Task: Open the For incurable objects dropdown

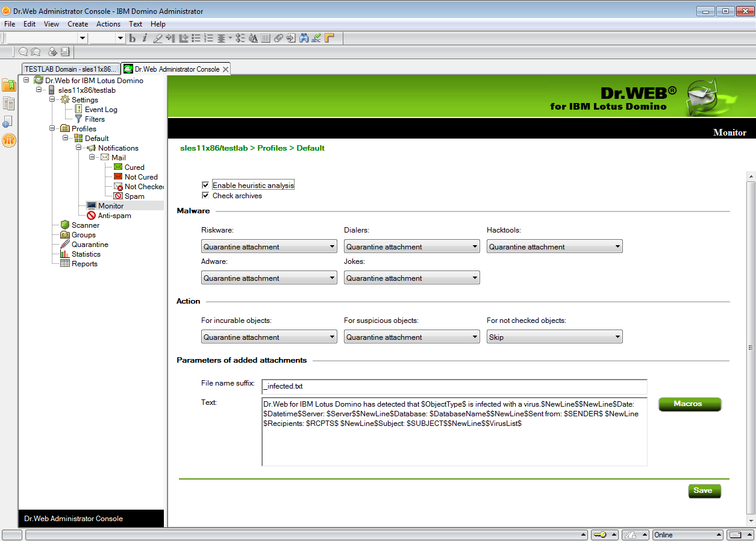Action: (x=269, y=337)
